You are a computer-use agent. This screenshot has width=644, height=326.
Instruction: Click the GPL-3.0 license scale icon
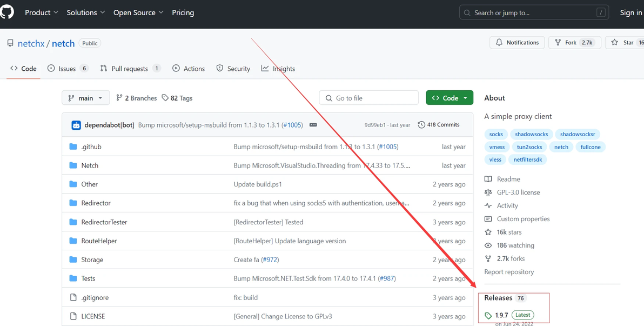coord(488,192)
